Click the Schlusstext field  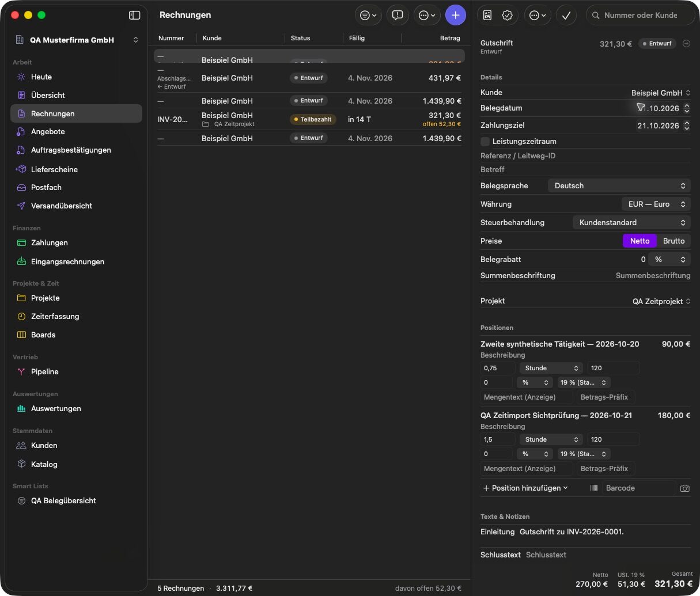click(x=608, y=555)
